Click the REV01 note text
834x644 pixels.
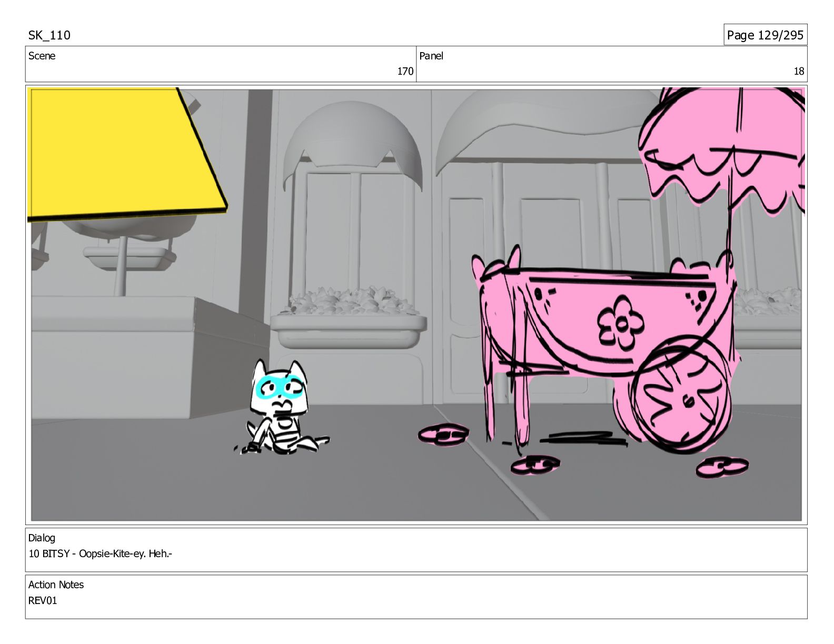[x=43, y=600]
